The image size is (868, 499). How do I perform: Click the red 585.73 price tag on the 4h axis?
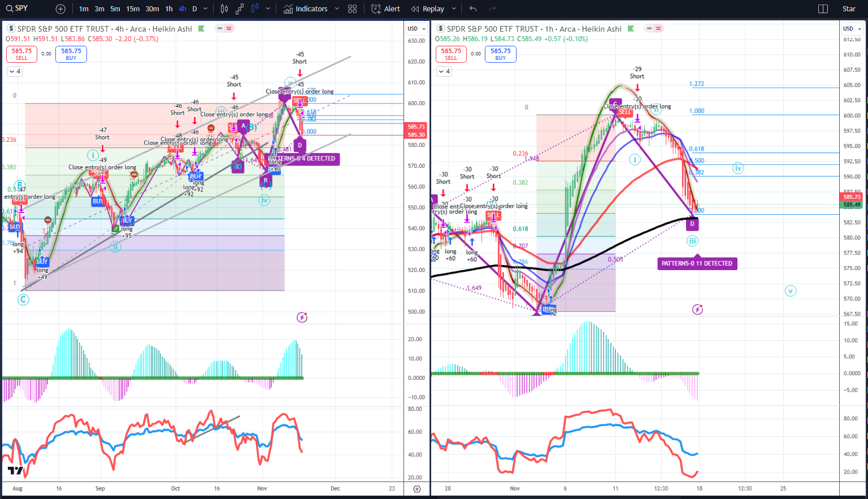tap(416, 127)
